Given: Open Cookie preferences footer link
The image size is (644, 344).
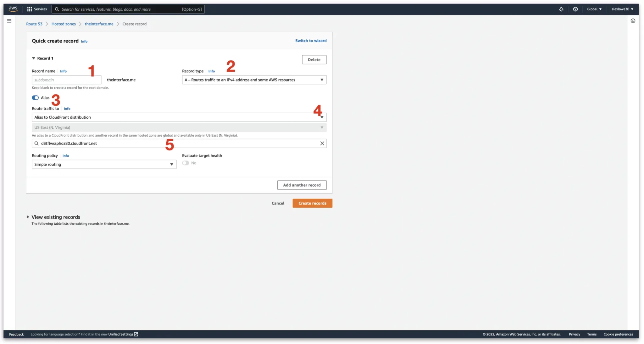Looking at the screenshot, I should point(618,334).
